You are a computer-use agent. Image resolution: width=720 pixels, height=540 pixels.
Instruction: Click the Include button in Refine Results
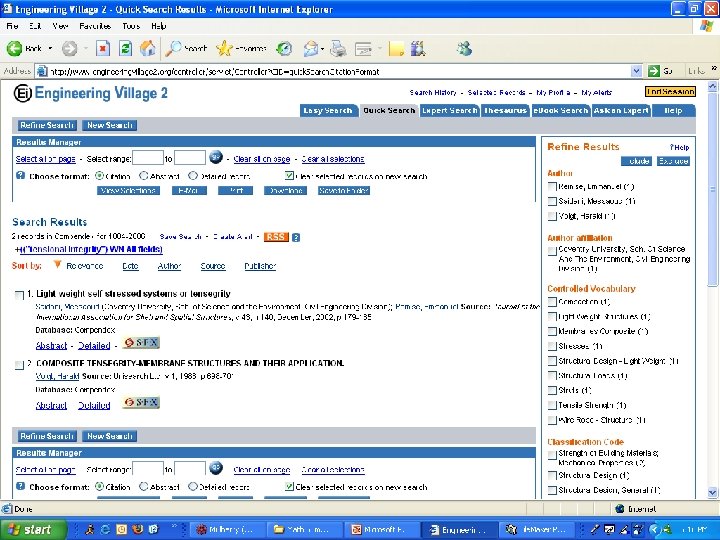point(636,161)
